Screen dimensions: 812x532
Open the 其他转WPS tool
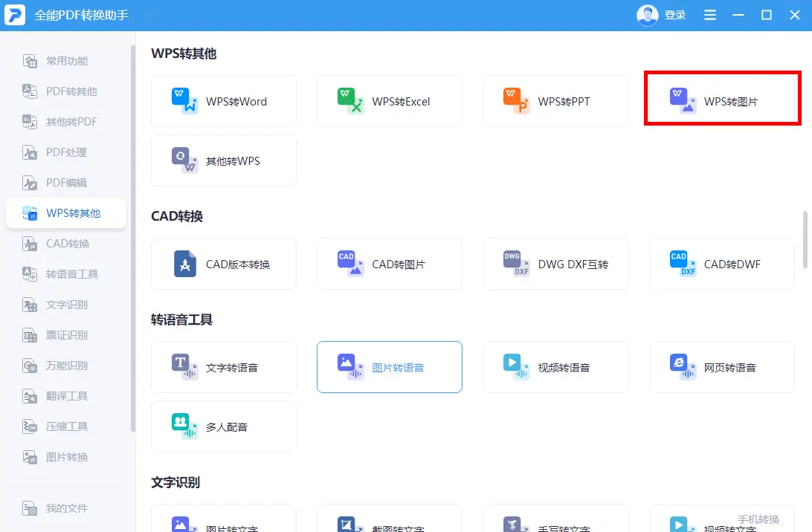[224, 160]
